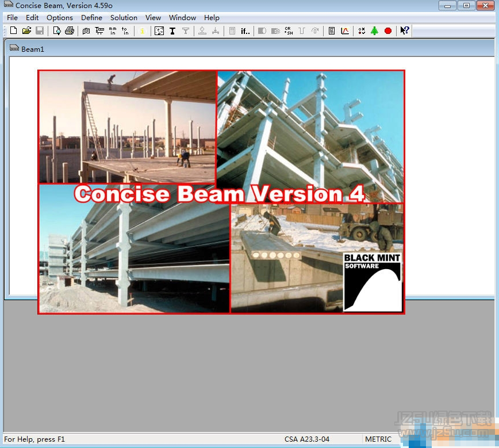499x448 pixels.
Task: Click the speckled square concrete material icon
Action: point(159,31)
